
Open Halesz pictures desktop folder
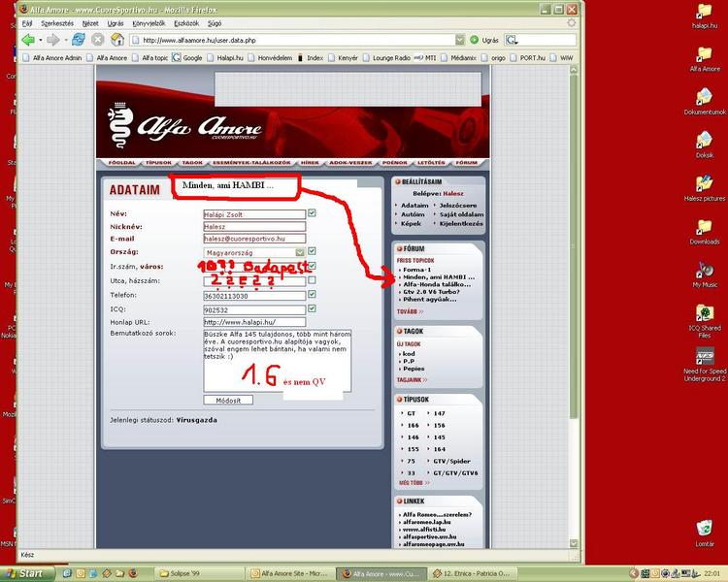(x=705, y=188)
